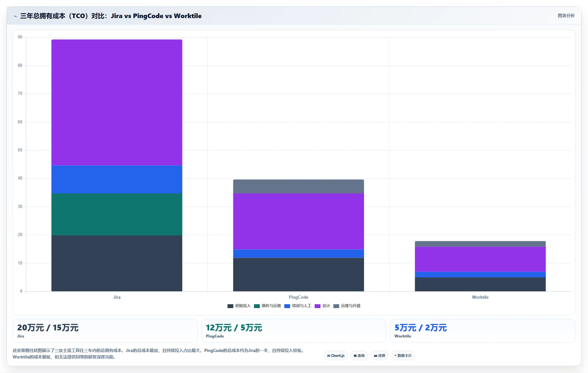Click the description paragraph starting 这张堆叠柱状图
This screenshot has width=588, height=373.
point(158,354)
